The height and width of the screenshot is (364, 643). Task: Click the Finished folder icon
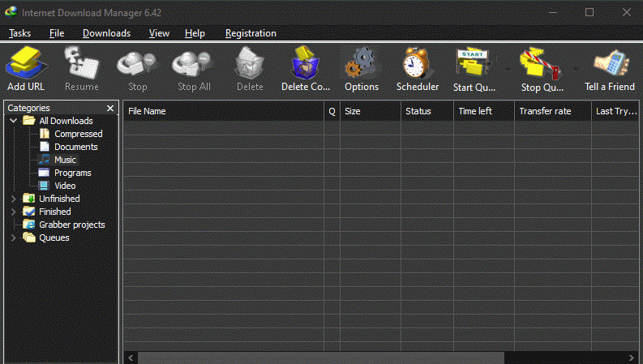coord(28,212)
